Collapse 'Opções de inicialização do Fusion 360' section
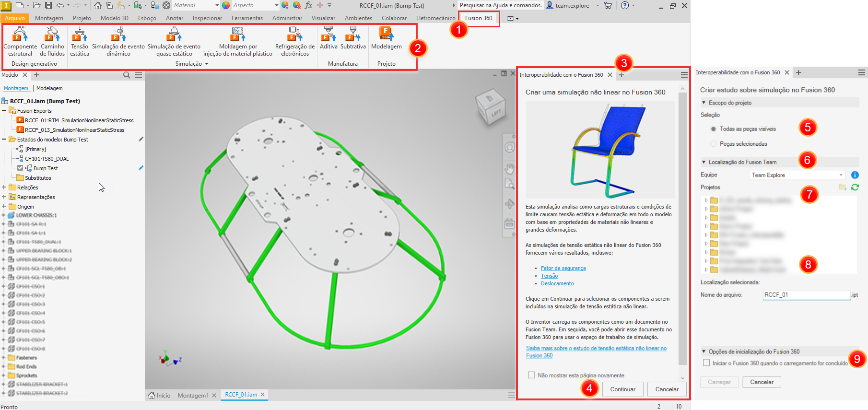 704,351
